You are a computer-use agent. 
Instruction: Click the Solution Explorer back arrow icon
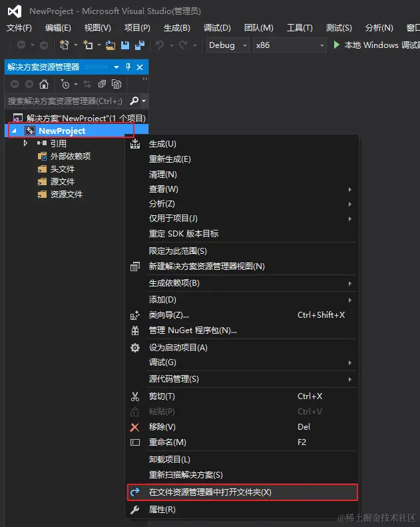coord(15,84)
